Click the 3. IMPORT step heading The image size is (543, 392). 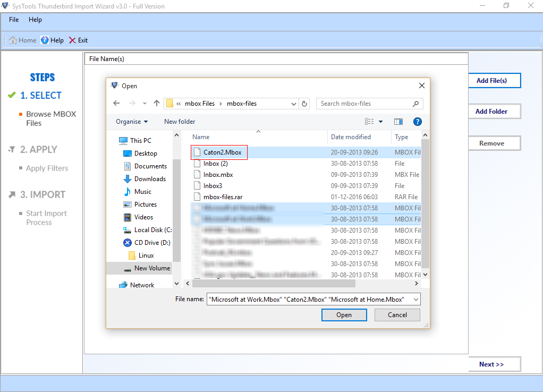[x=43, y=194]
